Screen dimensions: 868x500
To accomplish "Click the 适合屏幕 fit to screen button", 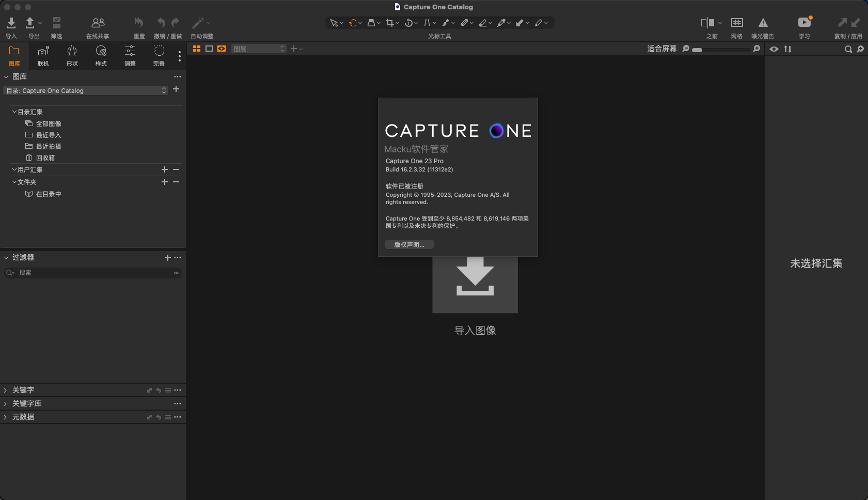I will click(662, 49).
